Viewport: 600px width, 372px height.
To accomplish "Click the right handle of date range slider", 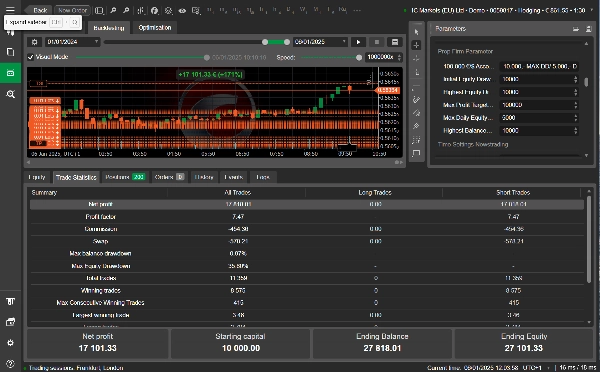I will (x=287, y=42).
